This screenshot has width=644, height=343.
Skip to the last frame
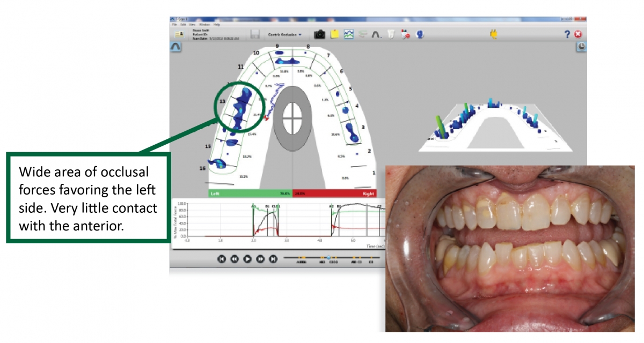coord(273,259)
